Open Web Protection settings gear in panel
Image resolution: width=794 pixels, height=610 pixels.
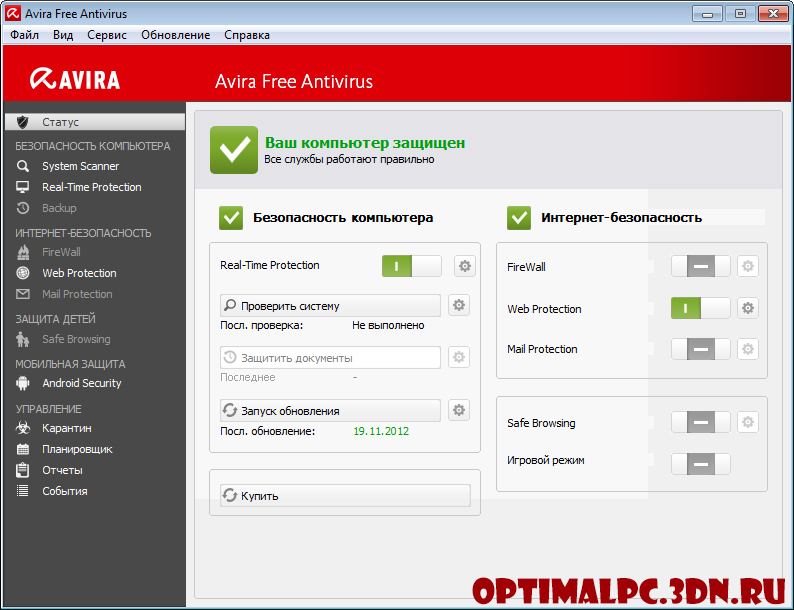(748, 308)
